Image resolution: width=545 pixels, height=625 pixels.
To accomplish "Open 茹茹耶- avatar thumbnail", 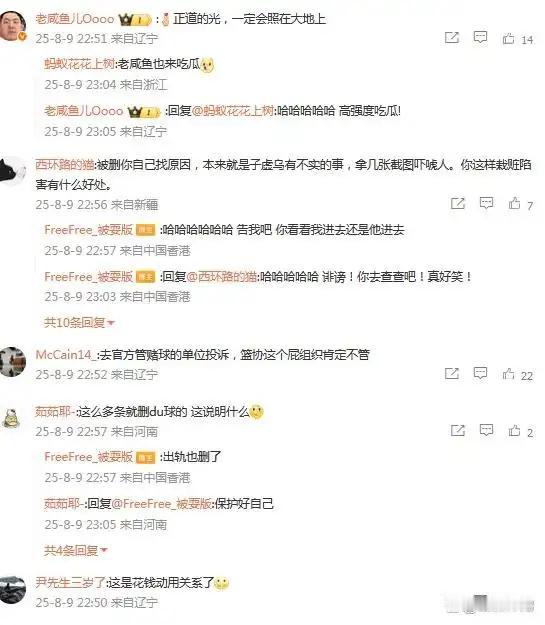I will point(12,419).
